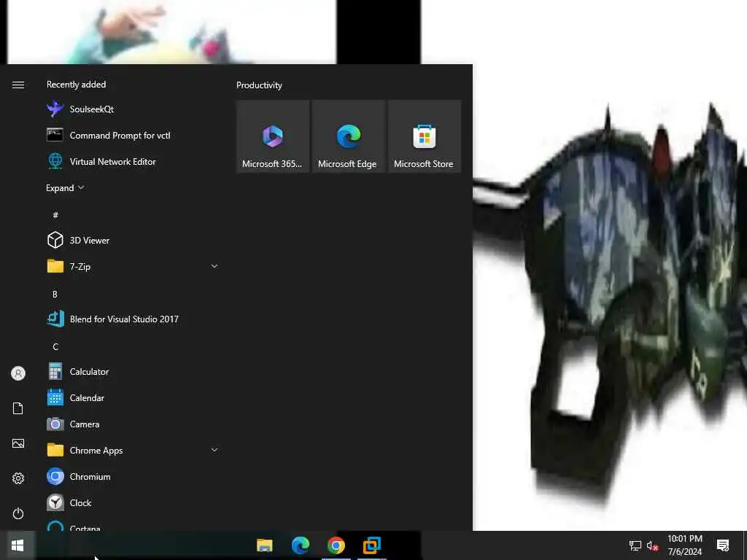Open Documents from Start sidebar
Image resolution: width=747 pixels, height=560 pixels.
18,408
